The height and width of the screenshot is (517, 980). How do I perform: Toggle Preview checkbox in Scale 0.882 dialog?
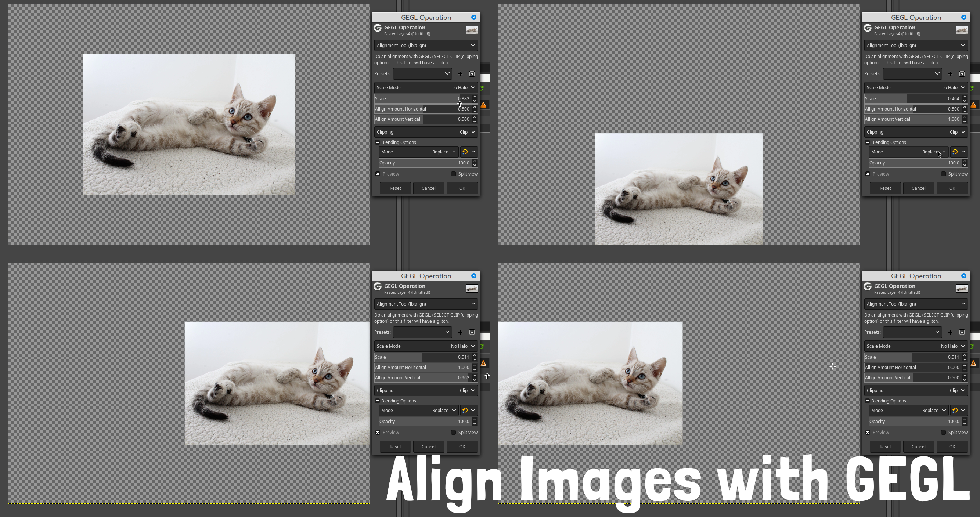[x=378, y=174]
